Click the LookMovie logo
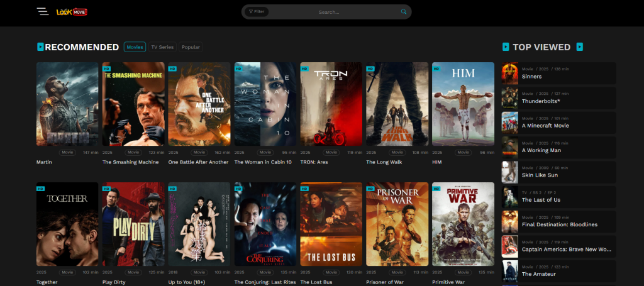644x286 pixels. coord(72,12)
